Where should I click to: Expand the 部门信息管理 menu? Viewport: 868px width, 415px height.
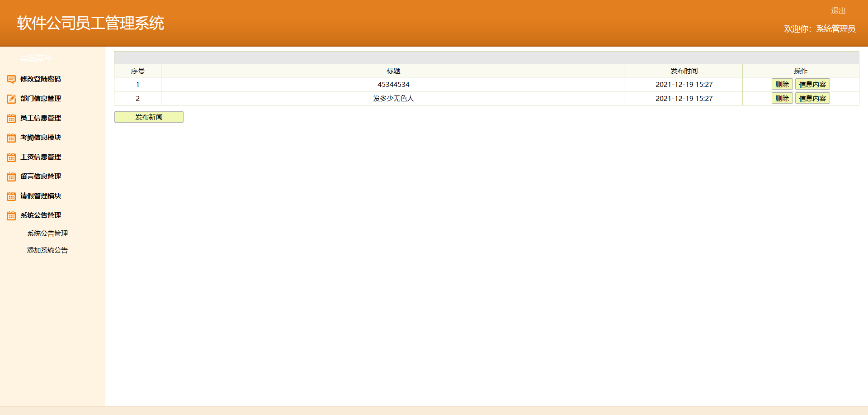(40, 98)
